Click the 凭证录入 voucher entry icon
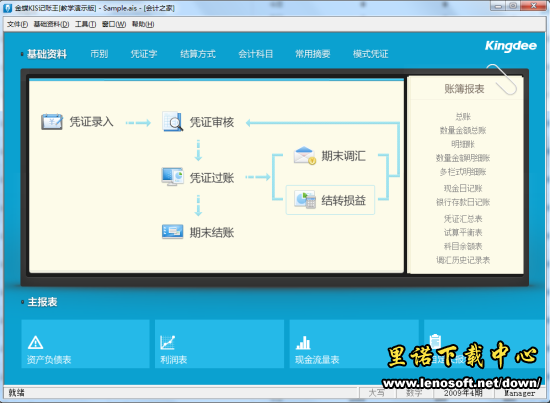Image resolution: width=550 pixels, height=403 pixels. (52, 122)
